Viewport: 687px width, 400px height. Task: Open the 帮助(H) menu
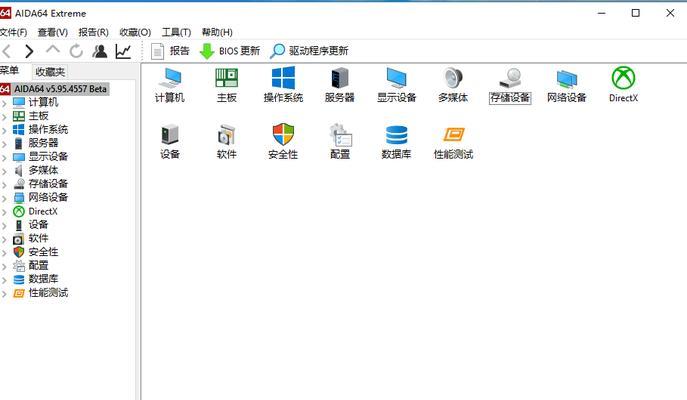pyautogui.click(x=217, y=32)
